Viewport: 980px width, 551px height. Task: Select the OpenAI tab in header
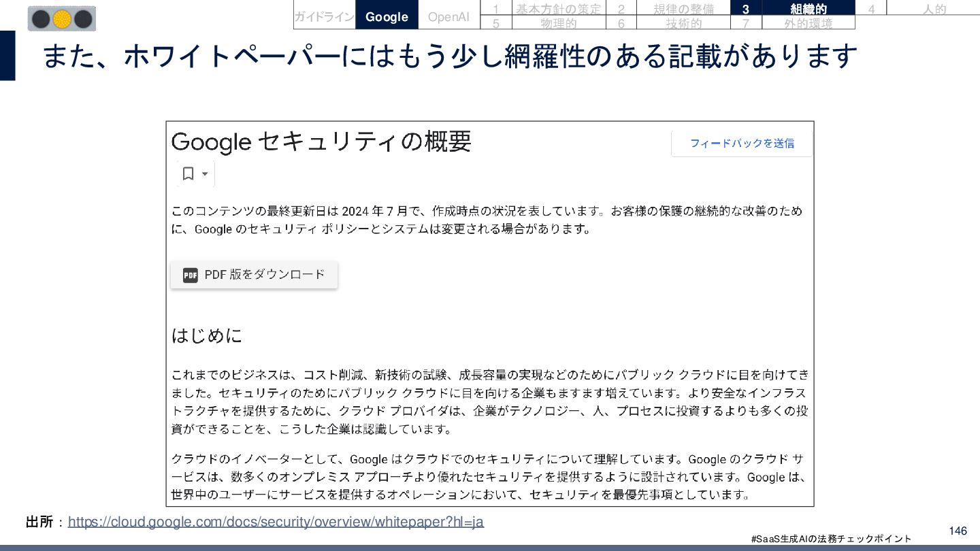(x=448, y=17)
